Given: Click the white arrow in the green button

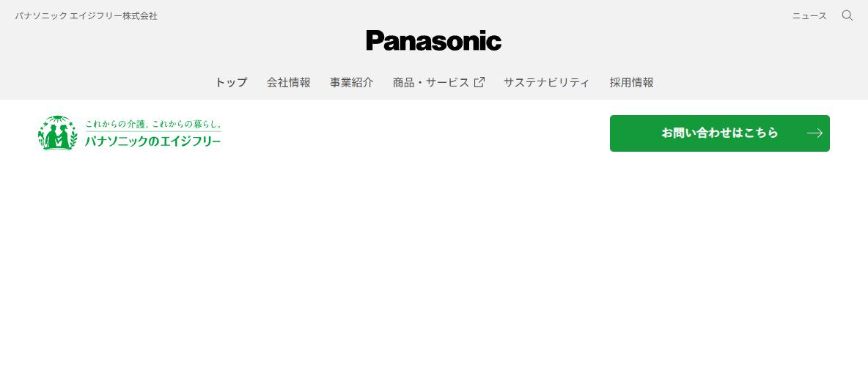Looking at the screenshot, I should coord(814,133).
